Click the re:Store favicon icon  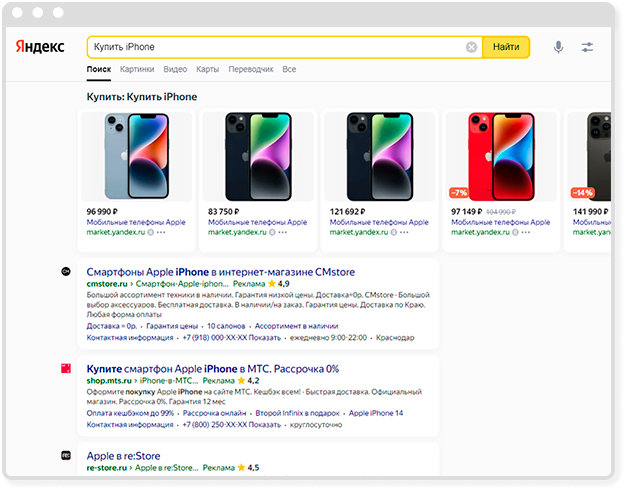pyautogui.click(x=66, y=455)
